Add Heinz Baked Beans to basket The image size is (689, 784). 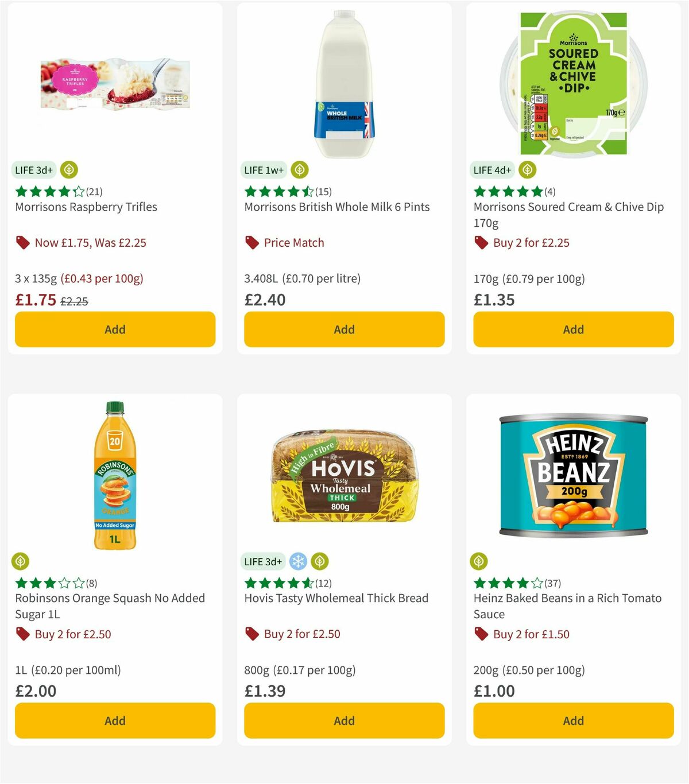[x=572, y=720]
